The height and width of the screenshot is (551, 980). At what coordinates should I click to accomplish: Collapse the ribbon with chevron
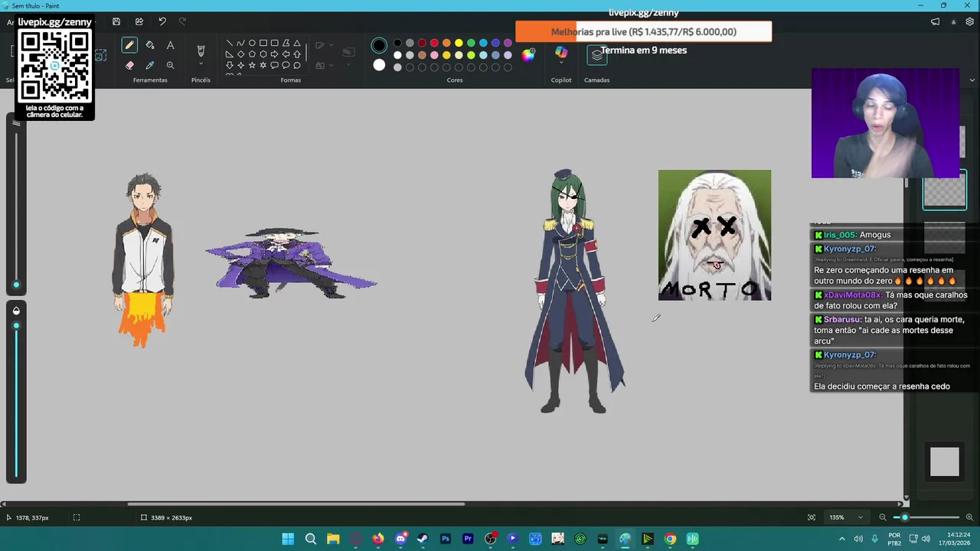(972, 80)
